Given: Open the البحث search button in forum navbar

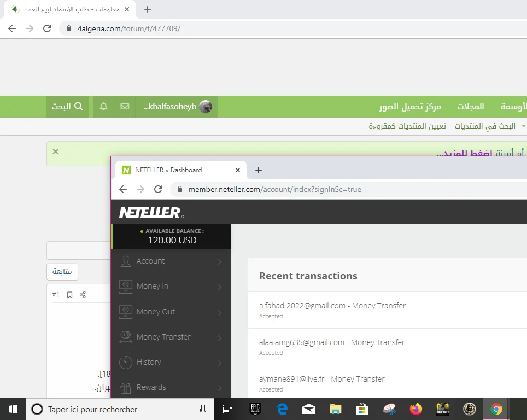Looking at the screenshot, I should 67,107.
